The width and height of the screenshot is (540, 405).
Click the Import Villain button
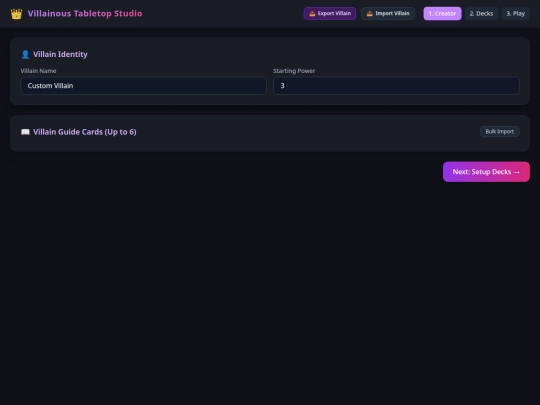(x=388, y=13)
